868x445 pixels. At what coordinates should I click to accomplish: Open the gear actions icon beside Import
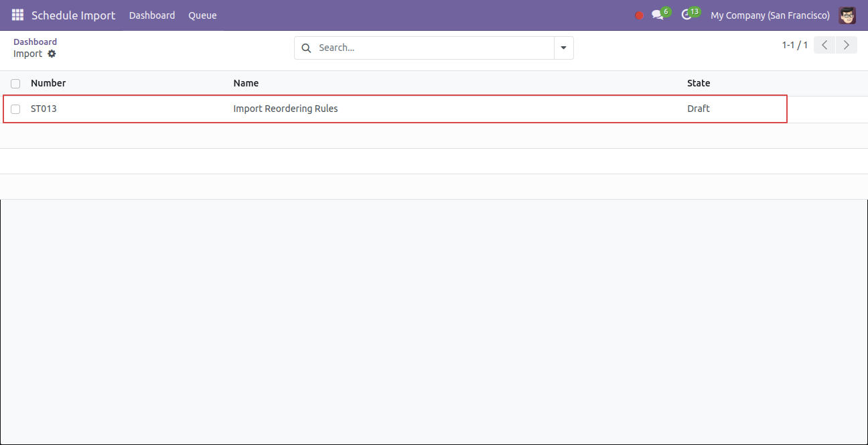52,54
